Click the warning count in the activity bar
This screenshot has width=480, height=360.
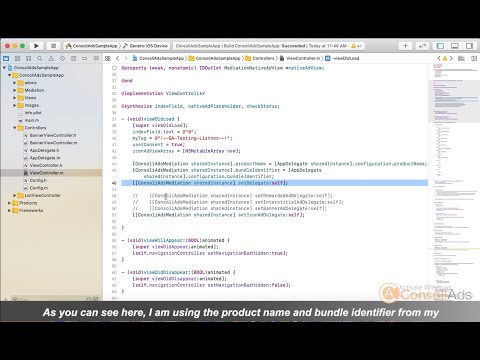356,46
